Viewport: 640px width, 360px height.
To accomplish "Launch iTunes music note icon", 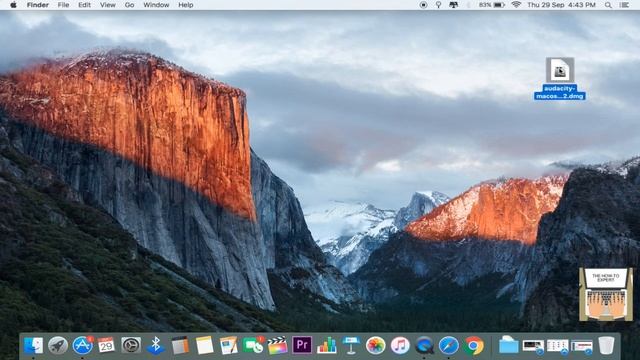I will pos(400,345).
